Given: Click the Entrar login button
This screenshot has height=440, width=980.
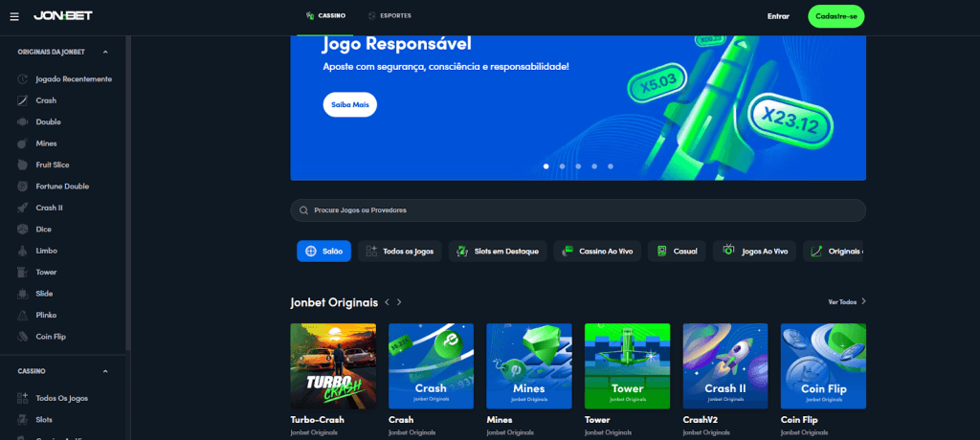Looking at the screenshot, I should (778, 17).
